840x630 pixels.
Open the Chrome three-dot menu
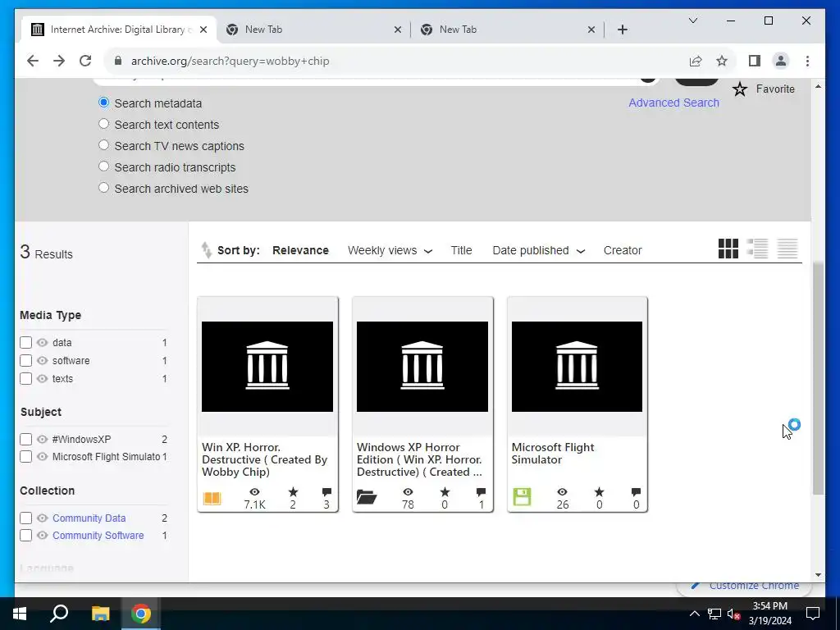pyautogui.click(x=807, y=61)
